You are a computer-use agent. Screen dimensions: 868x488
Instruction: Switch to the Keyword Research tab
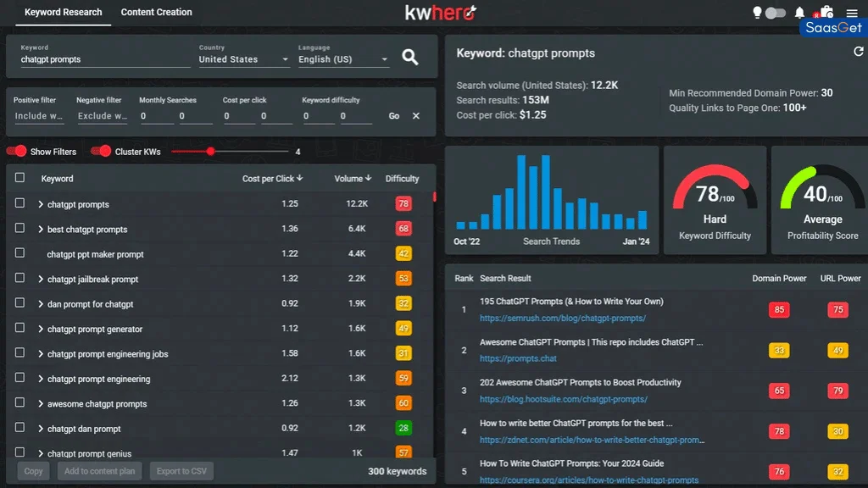click(63, 12)
